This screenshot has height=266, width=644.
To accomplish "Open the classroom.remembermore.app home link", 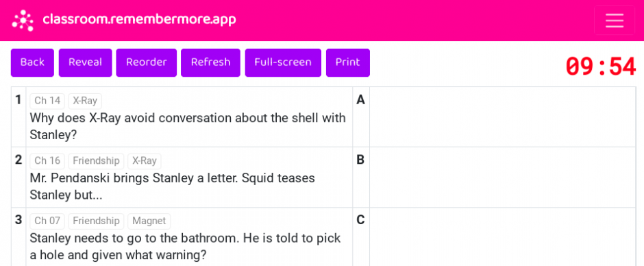I will click(139, 20).
